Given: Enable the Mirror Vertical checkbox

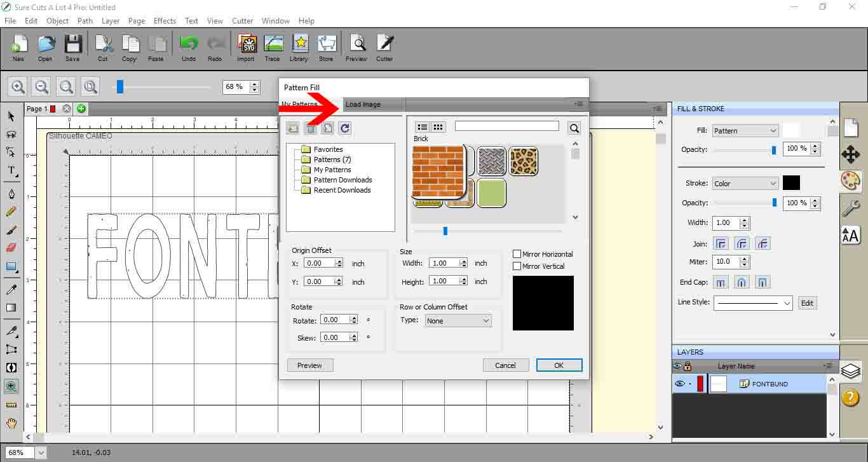Looking at the screenshot, I should 517,266.
